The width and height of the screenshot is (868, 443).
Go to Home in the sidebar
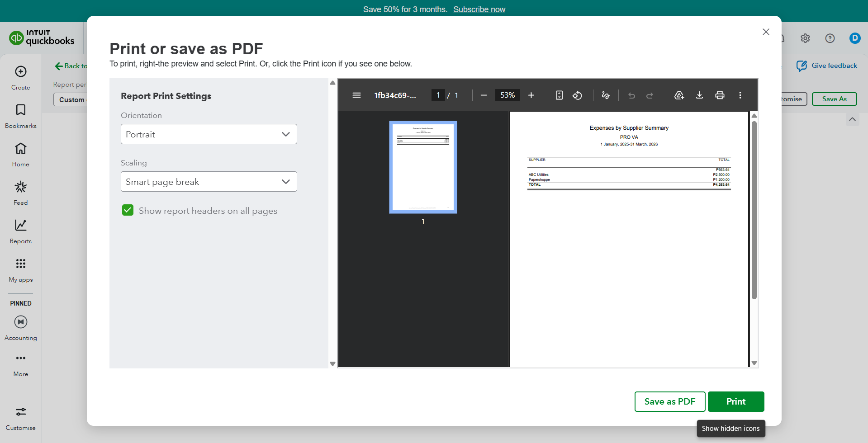[21, 155]
